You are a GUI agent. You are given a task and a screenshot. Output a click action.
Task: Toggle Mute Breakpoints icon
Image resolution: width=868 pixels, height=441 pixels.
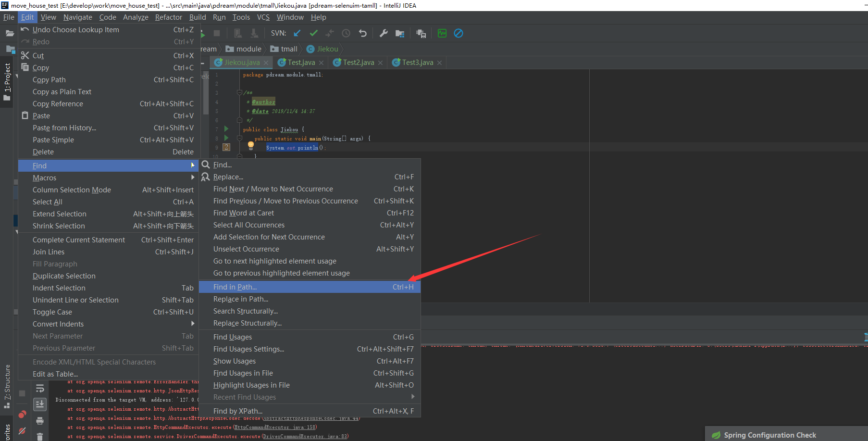pos(22,431)
